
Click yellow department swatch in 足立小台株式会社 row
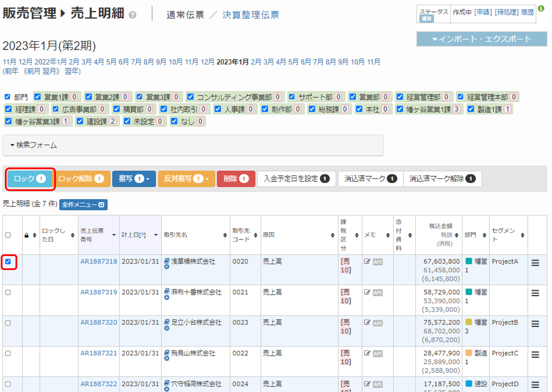(469, 322)
